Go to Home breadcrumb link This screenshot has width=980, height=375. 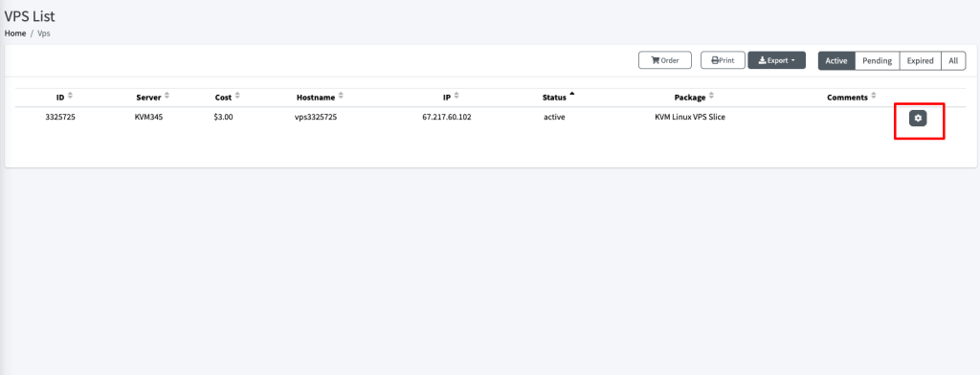[15, 33]
